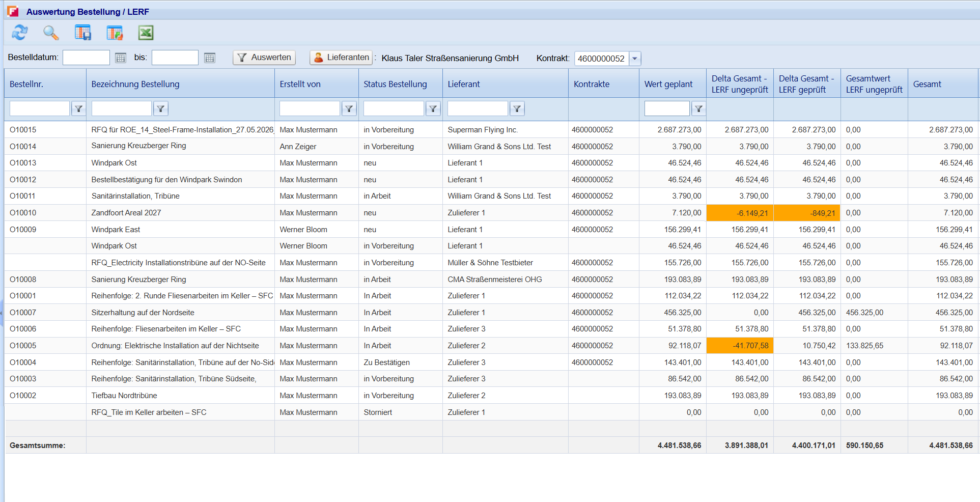Focus the Bestelldatum start date field
The image size is (980, 502).
tap(86, 58)
